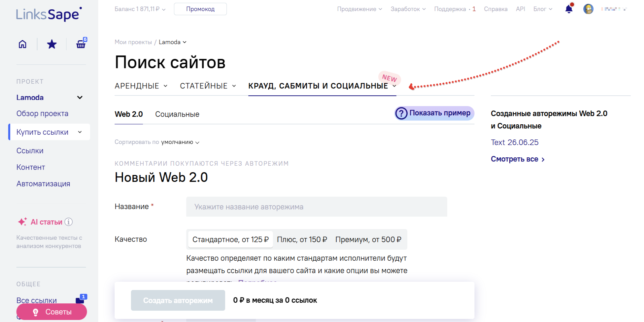
Task: Open the shopping basket icon
Action: (81, 44)
